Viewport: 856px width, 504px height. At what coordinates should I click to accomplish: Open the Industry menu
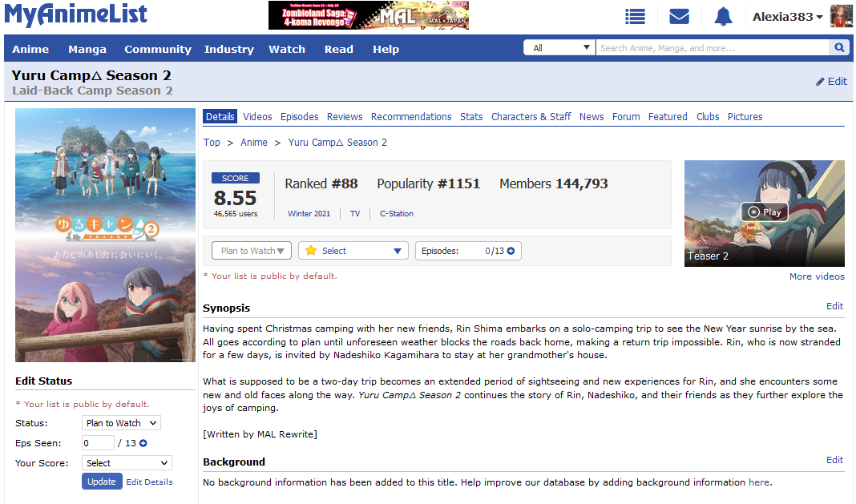click(229, 49)
